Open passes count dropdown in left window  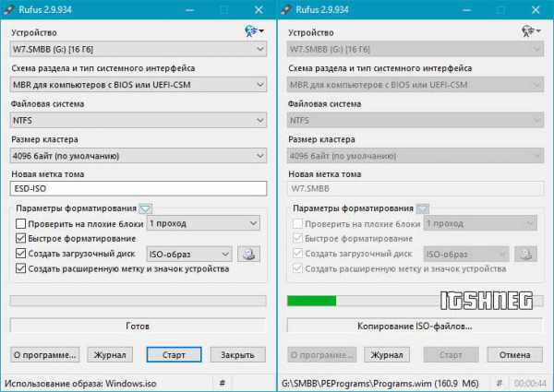[203, 223]
